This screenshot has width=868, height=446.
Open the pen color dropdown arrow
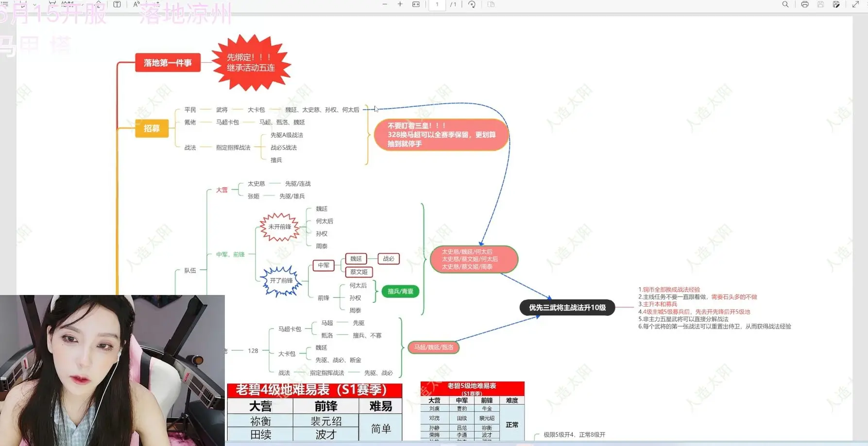pos(33,4)
